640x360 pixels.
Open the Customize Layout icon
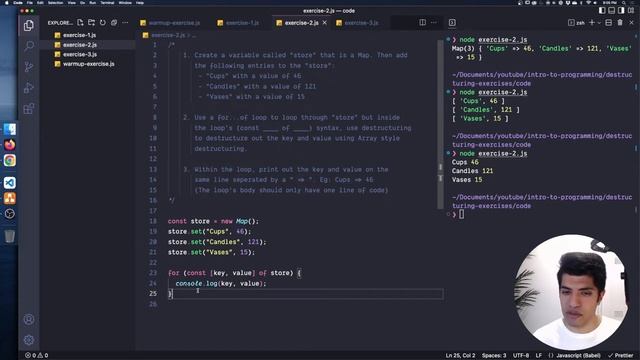pyautogui.click(x=631, y=10)
